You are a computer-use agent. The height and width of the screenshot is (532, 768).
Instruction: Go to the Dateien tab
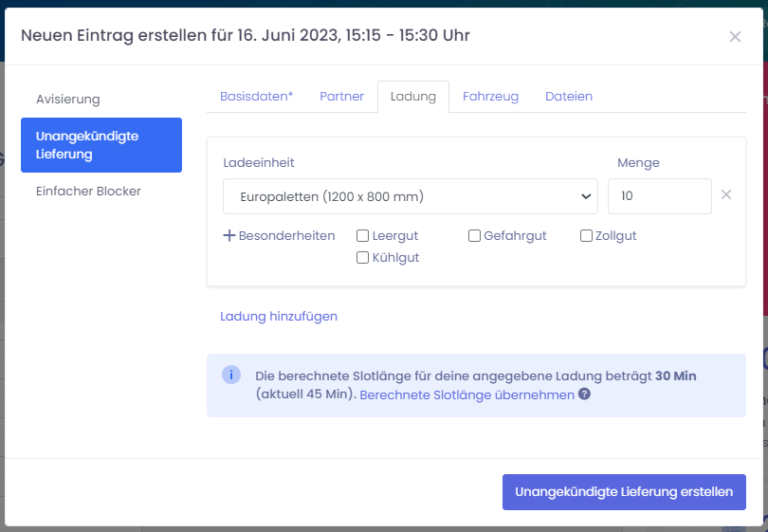click(569, 97)
